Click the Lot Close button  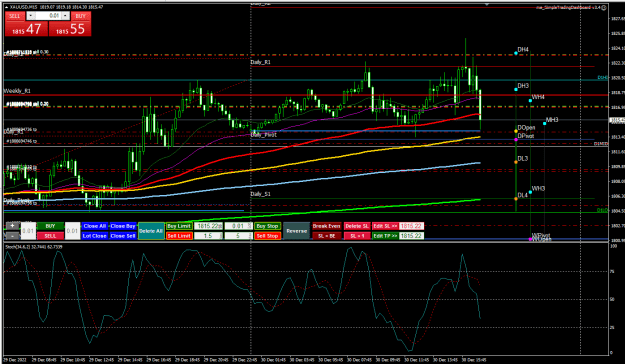tap(94, 236)
